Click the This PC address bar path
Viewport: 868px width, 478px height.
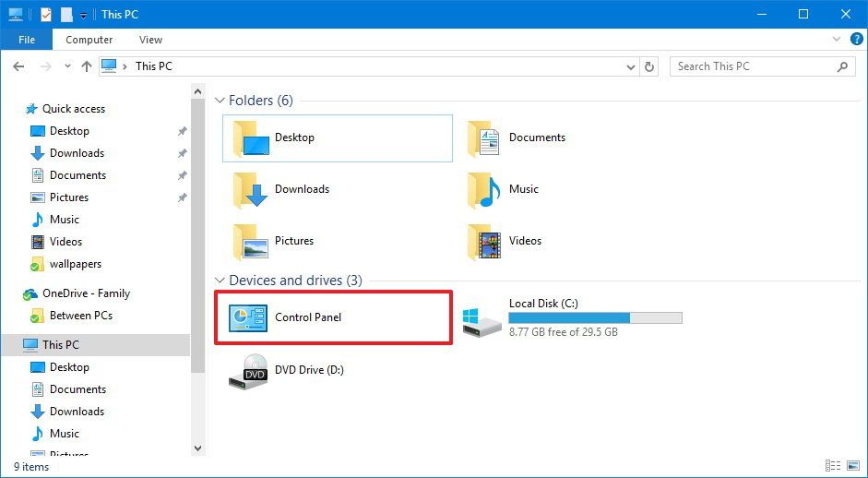[x=153, y=66]
